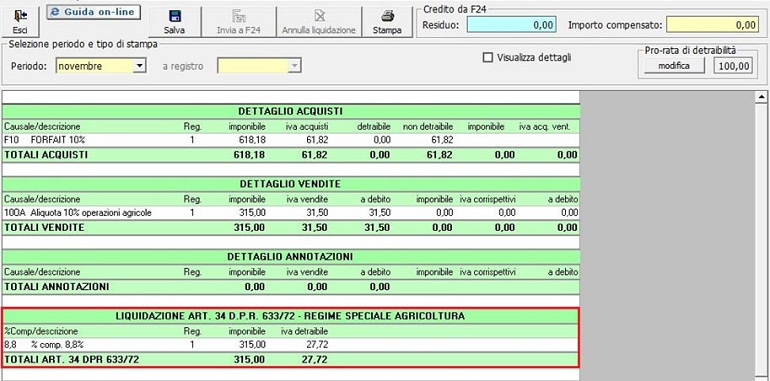Click the 315,00 in TOTALI ART. 34 row
Image resolution: width=770 pixels, height=381 pixels.
(x=250, y=360)
